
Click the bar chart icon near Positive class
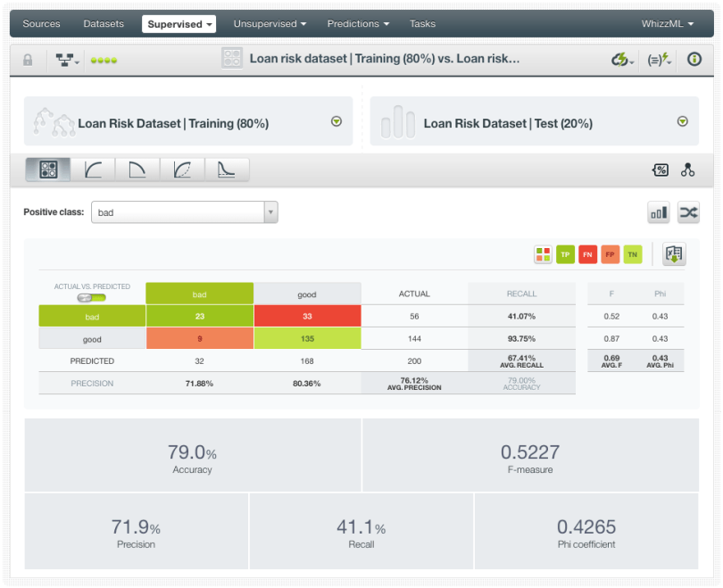(659, 212)
